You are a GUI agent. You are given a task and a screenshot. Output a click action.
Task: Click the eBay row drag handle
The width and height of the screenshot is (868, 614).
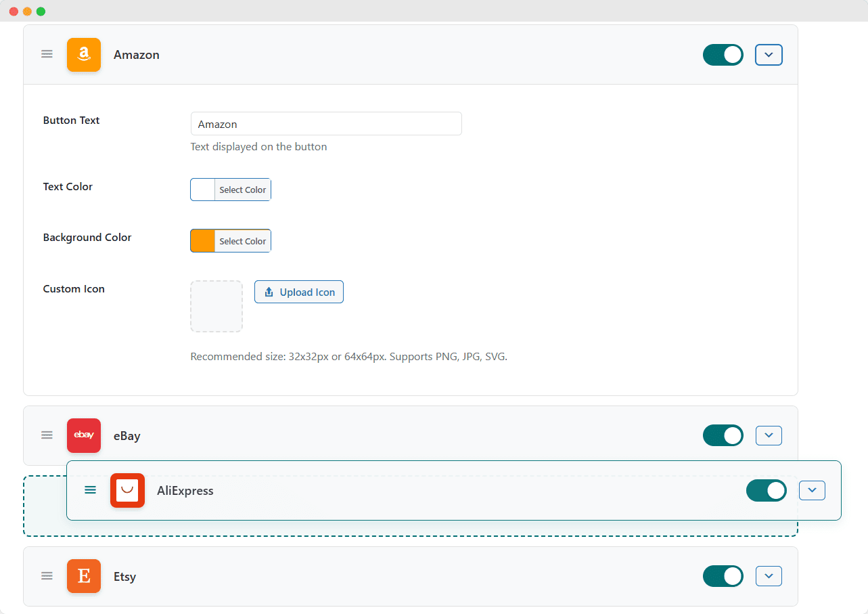point(47,435)
